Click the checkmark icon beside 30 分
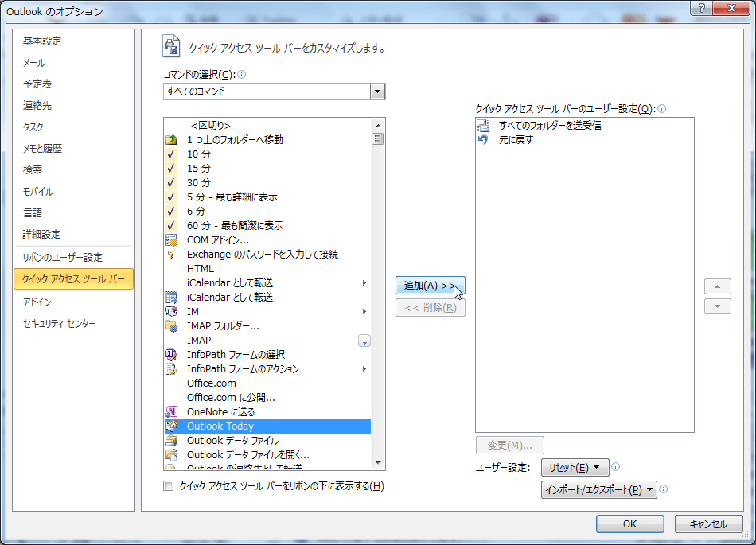 pyautogui.click(x=170, y=183)
